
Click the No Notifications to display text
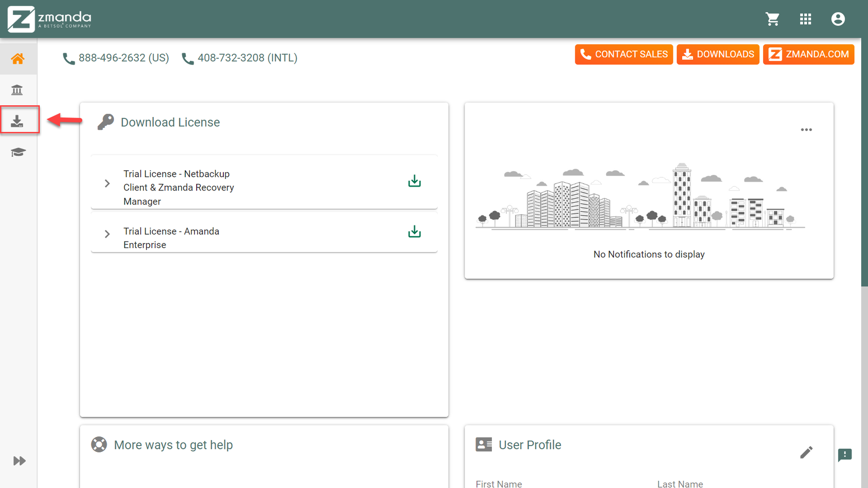tap(649, 254)
